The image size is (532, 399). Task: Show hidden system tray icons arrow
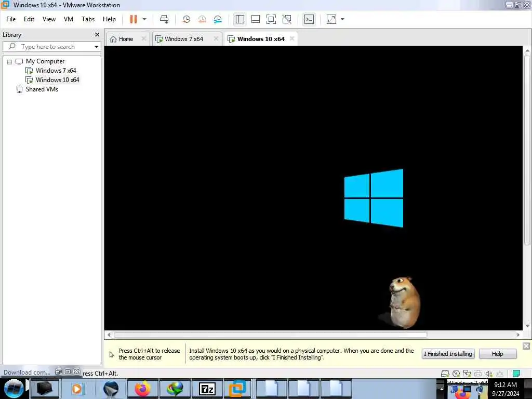[442, 389]
